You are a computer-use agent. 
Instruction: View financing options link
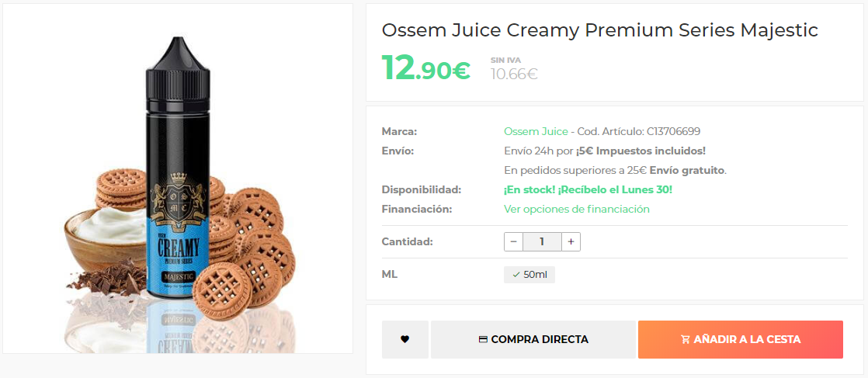point(576,209)
